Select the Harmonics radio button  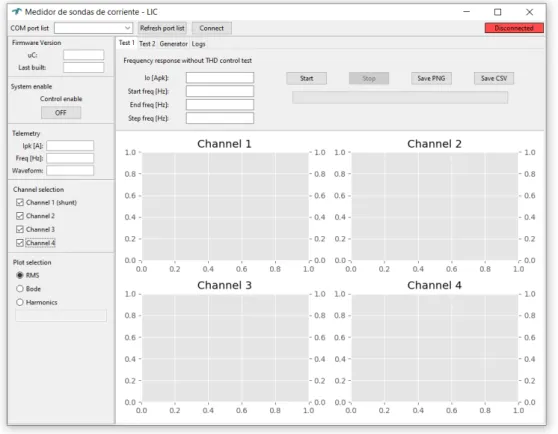tap(20, 302)
